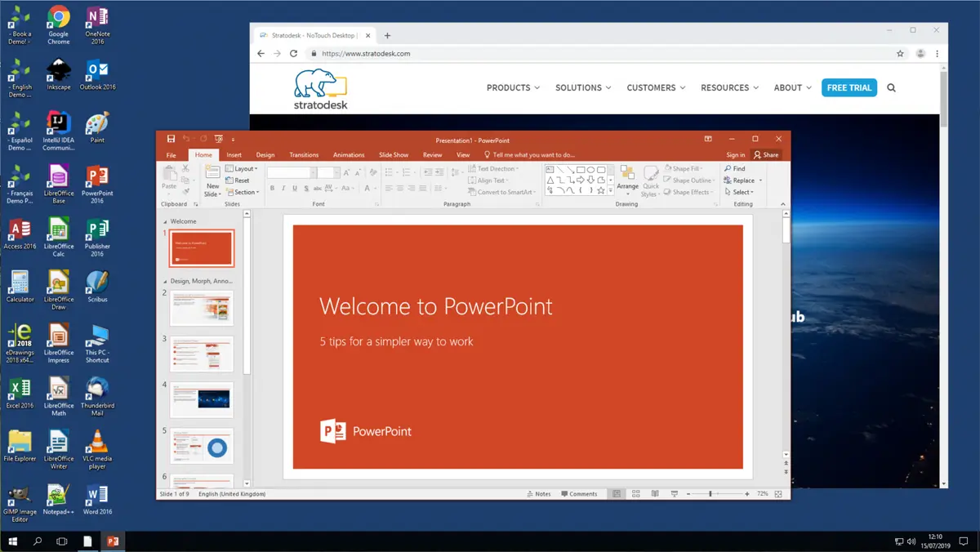This screenshot has width=980, height=552.
Task: Open the Replace dropdown arrow
Action: click(760, 180)
